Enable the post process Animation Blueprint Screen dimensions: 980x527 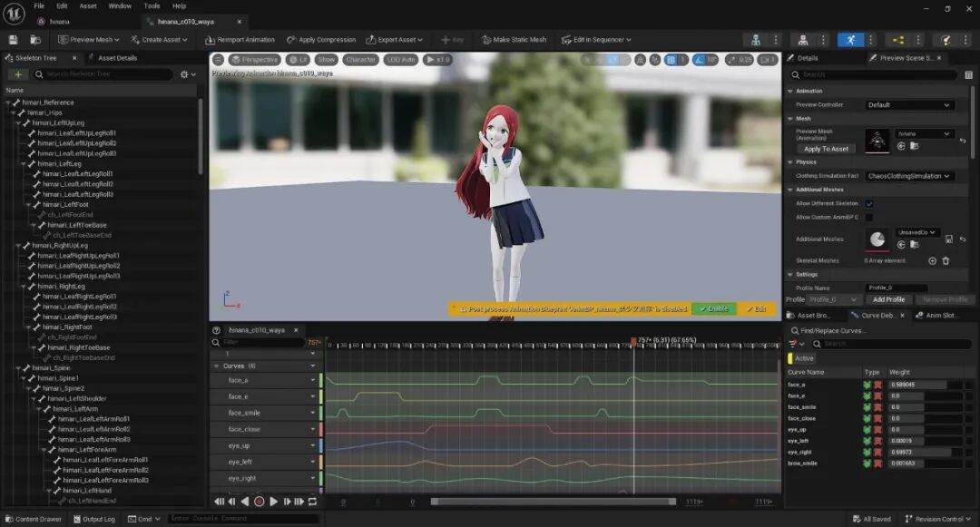pyautogui.click(x=714, y=309)
